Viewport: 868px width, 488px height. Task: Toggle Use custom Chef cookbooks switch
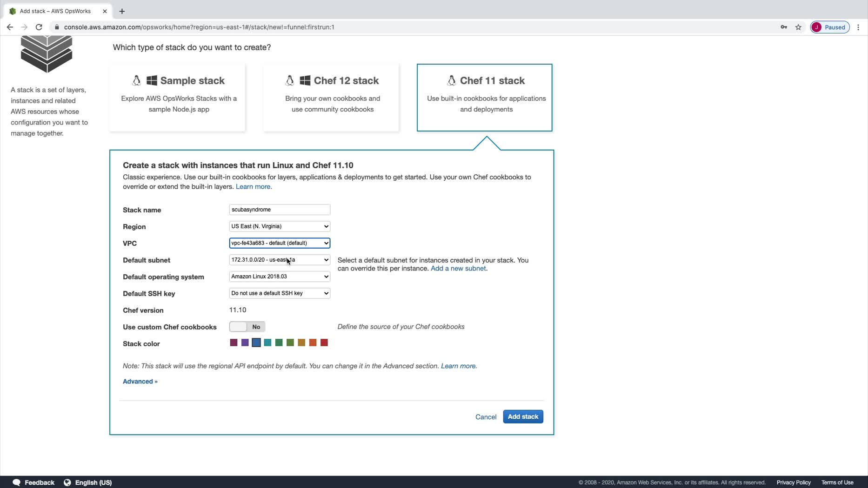click(x=247, y=327)
